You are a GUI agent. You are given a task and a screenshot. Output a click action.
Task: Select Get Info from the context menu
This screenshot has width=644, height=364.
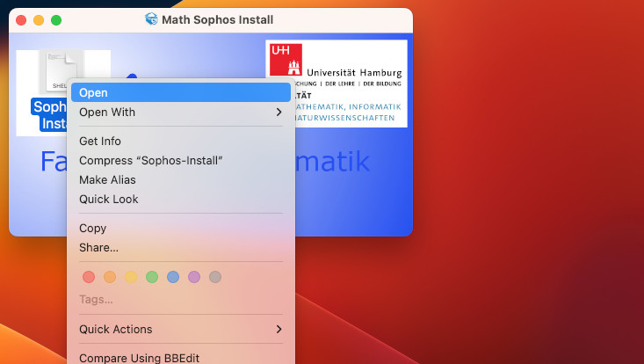click(181, 141)
